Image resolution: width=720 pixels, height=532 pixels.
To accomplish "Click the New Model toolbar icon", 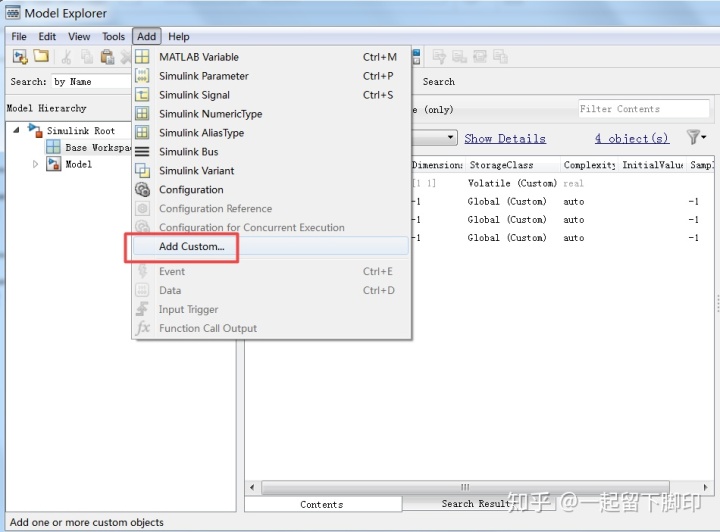I will tap(20, 56).
